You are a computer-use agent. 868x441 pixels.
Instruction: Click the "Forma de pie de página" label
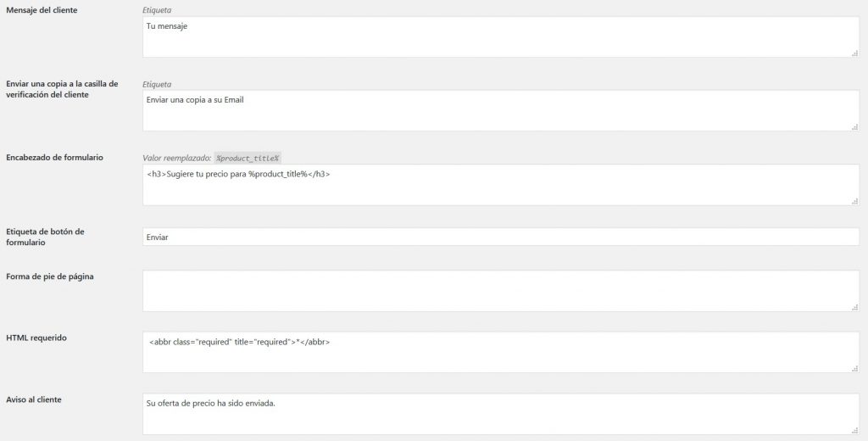pos(49,276)
